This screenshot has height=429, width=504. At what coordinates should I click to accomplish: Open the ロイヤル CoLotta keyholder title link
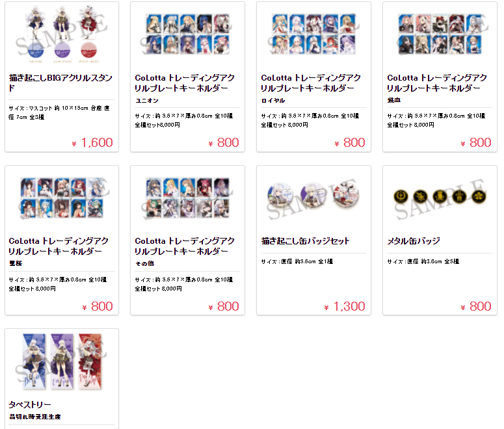(311, 83)
